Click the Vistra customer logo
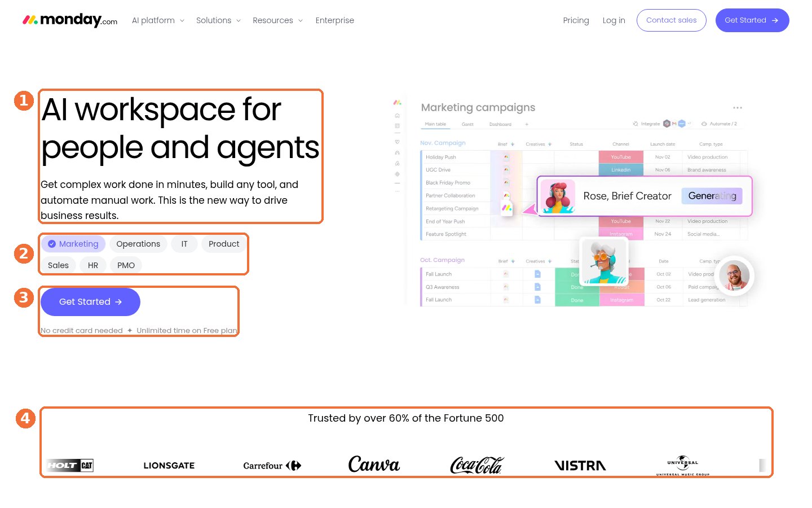Viewport: 812px width, 508px height. [580, 466]
